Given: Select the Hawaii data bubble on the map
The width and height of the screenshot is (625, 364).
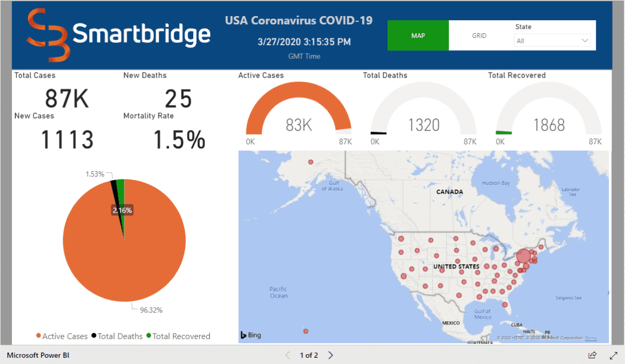Looking at the screenshot, I should pos(306,331).
